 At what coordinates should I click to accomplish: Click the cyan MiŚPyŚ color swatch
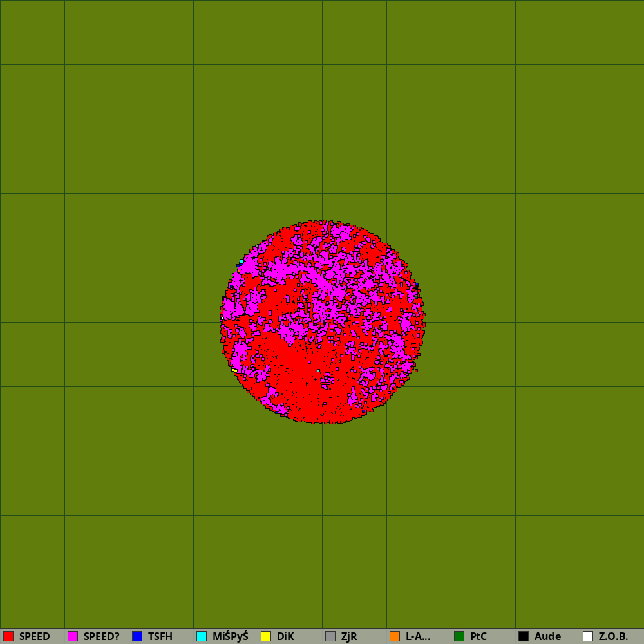coord(202,636)
